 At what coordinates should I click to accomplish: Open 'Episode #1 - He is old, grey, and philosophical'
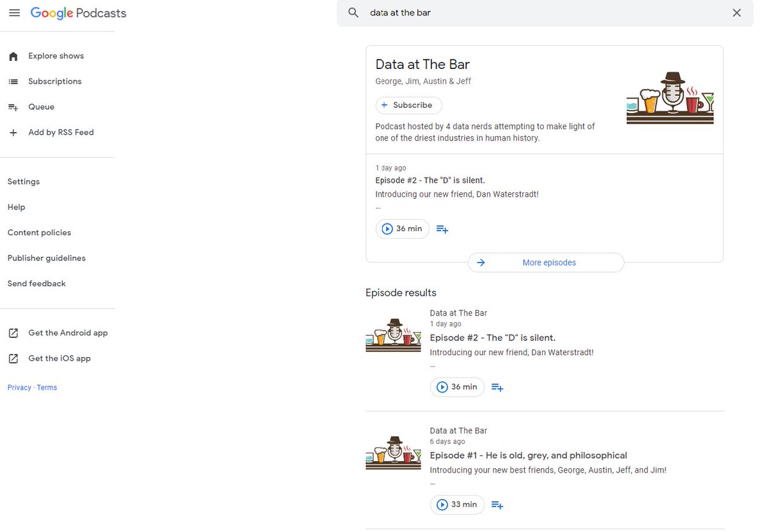529,455
